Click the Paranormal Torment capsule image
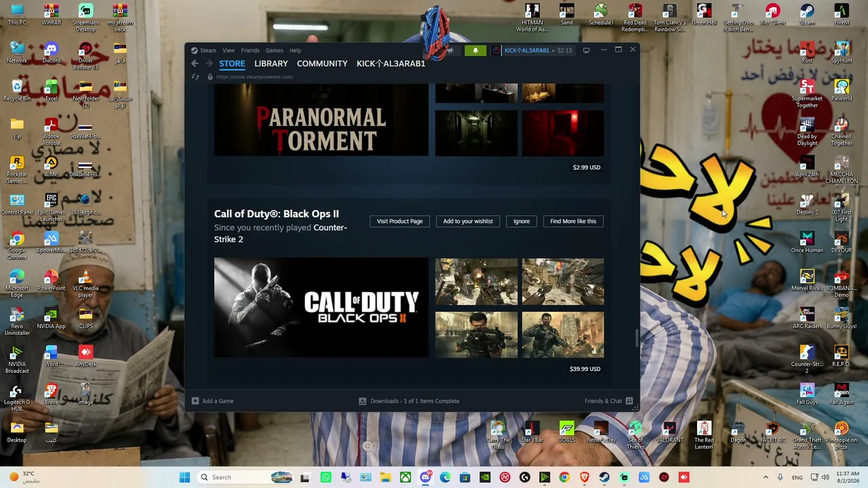The image size is (868, 488). pyautogui.click(x=321, y=121)
